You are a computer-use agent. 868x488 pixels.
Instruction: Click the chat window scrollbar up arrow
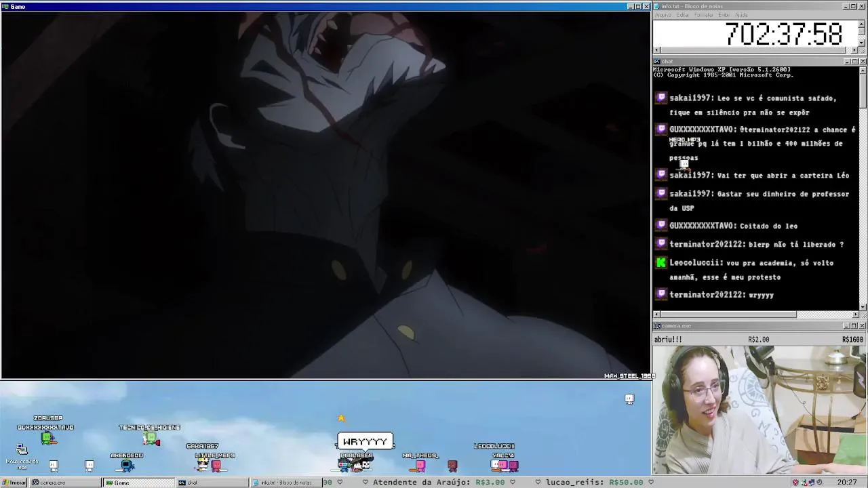point(863,70)
